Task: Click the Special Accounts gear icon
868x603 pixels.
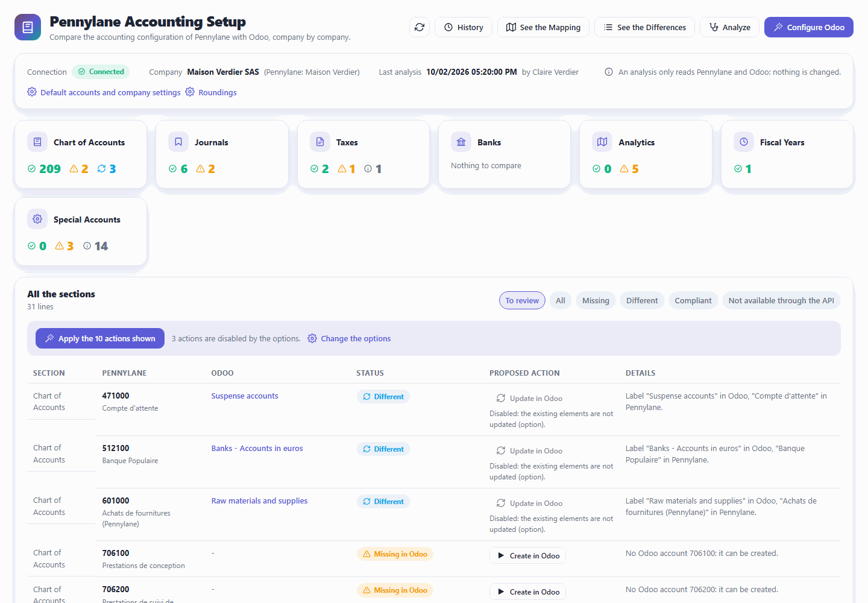Action: click(37, 219)
